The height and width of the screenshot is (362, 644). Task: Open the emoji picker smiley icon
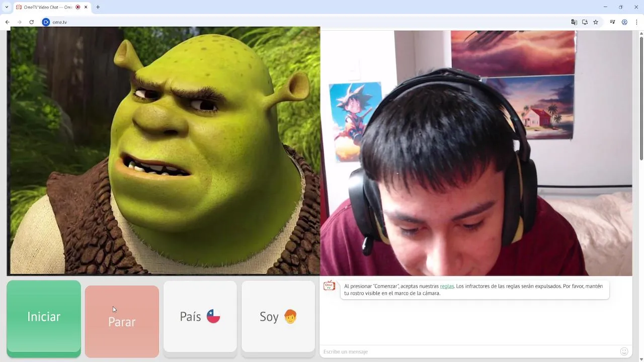[624, 351]
